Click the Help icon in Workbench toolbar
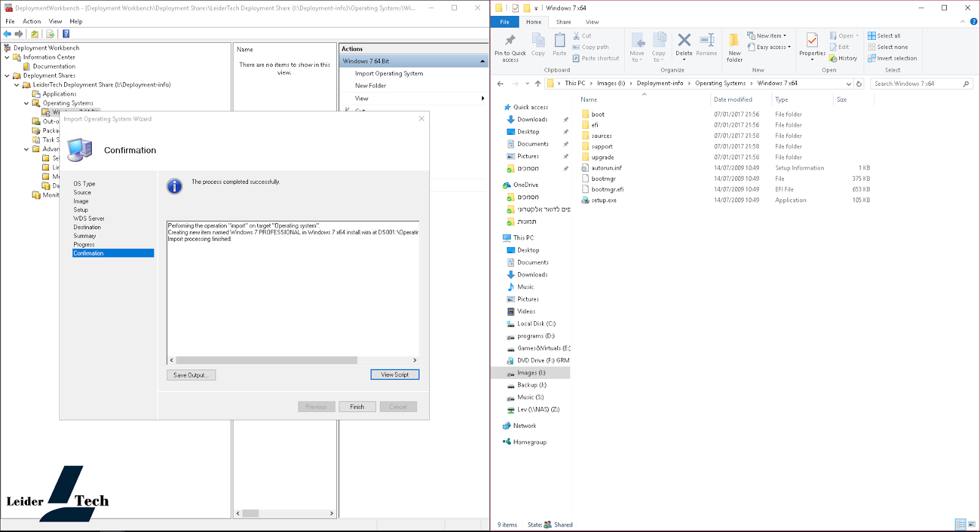 (66, 34)
